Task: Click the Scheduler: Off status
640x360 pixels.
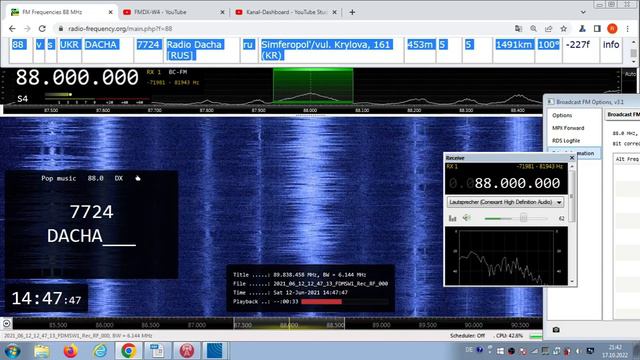Action: 467,336
